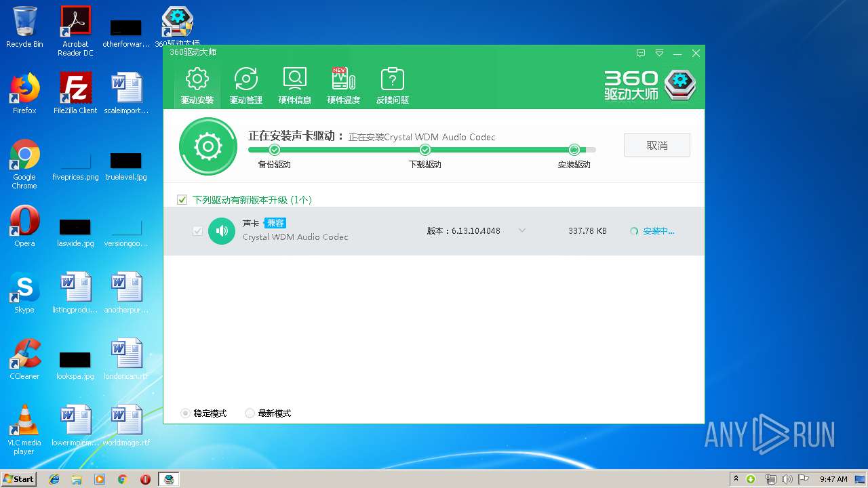Viewport: 868px width, 488px height.
Task: Click the 337.78 KB file size
Action: (587, 231)
